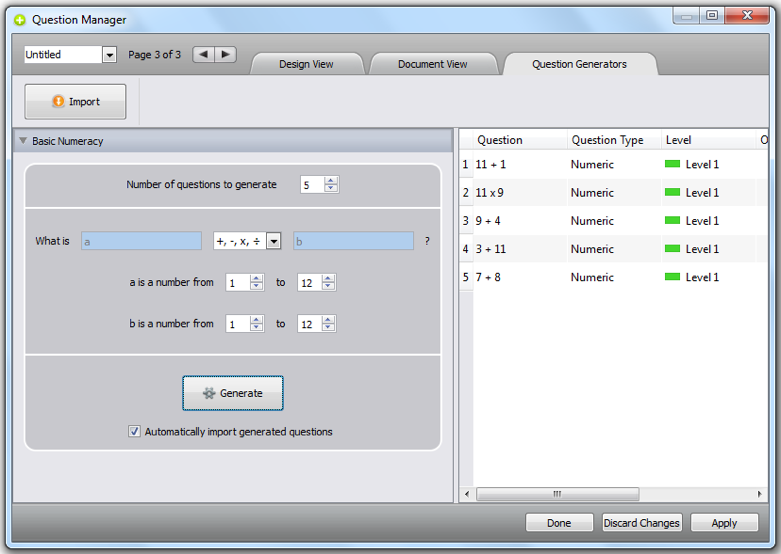Collapse the Basic Numeracy section
Image resolution: width=781 pixels, height=554 pixels.
pos(23,141)
